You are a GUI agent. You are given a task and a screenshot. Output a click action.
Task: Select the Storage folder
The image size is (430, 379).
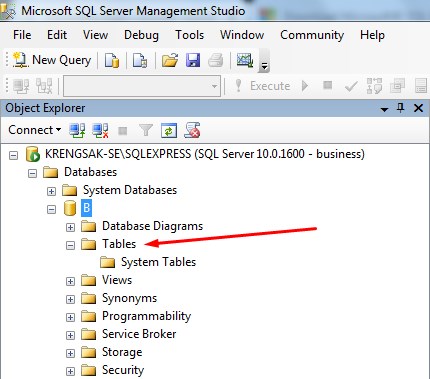click(x=122, y=352)
